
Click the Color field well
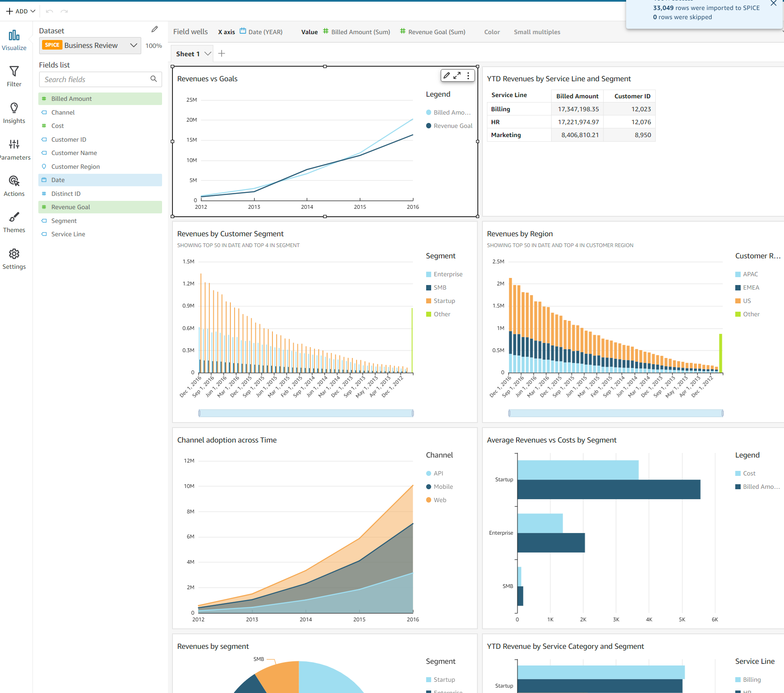[x=492, y=32]
